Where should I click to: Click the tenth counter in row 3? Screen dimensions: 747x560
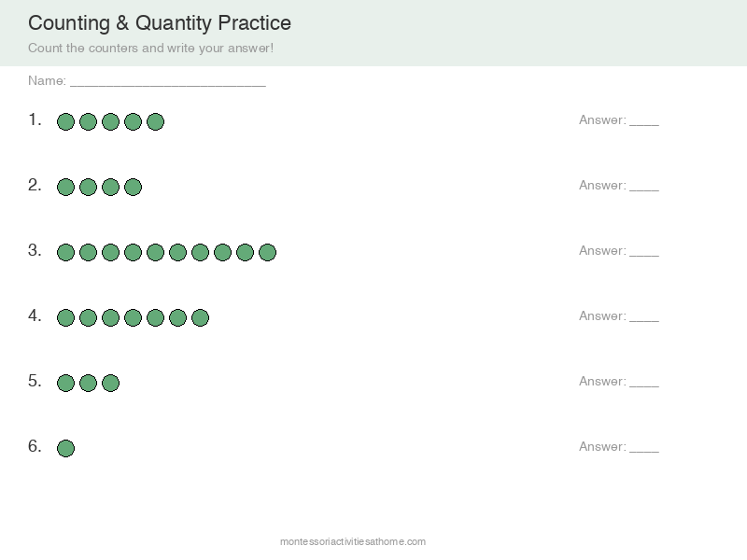pos(267,252)
